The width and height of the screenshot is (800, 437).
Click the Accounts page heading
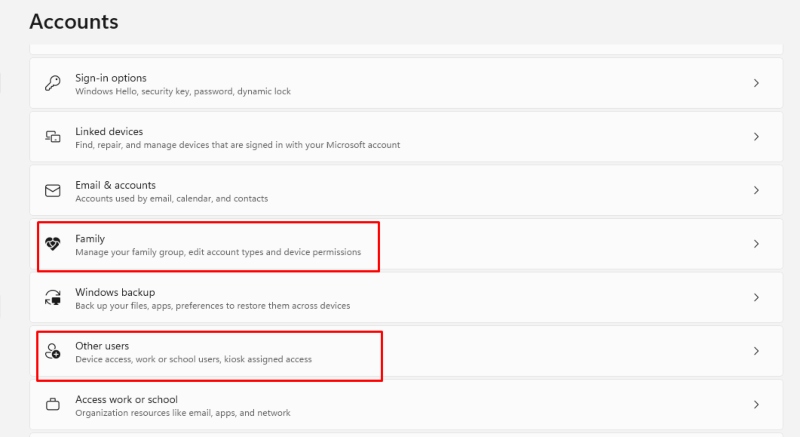(74, 21)
